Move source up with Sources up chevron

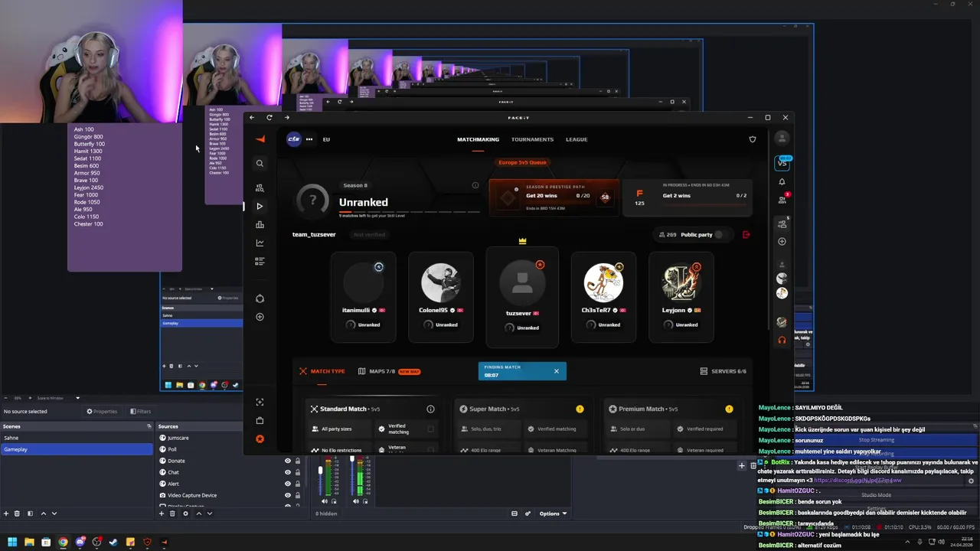[199, 514]
